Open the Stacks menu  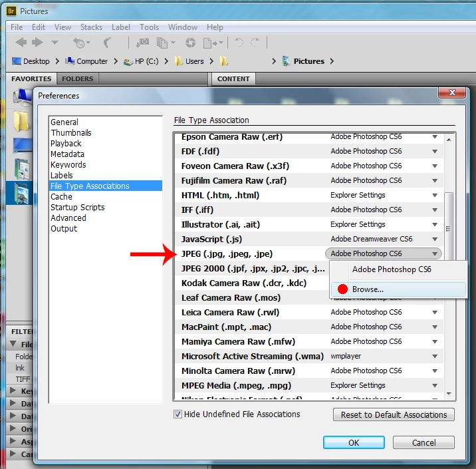[91, 27]
